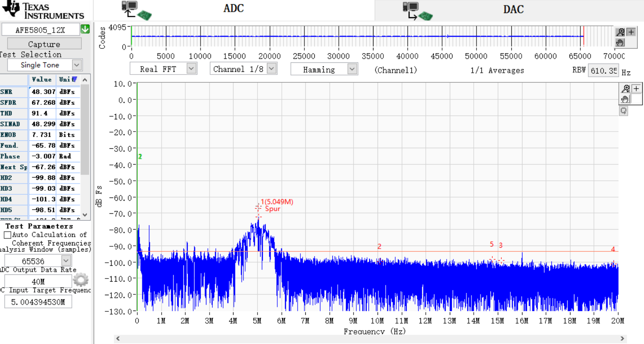Select hand pan tool on FFT plot
The height and width of the screenshot is (344, 644).
pyautogui.click(x=625, y=99)
